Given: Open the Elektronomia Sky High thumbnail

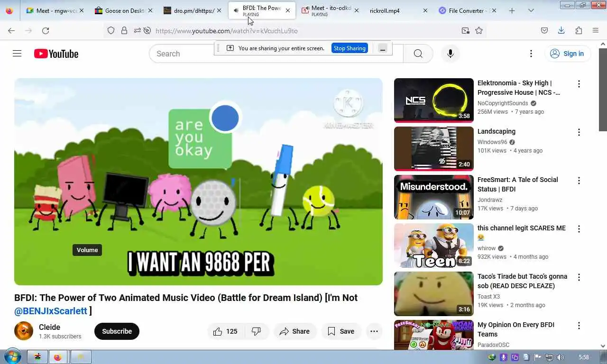Looking at the screenshot, I should click(x=434, y=100).
